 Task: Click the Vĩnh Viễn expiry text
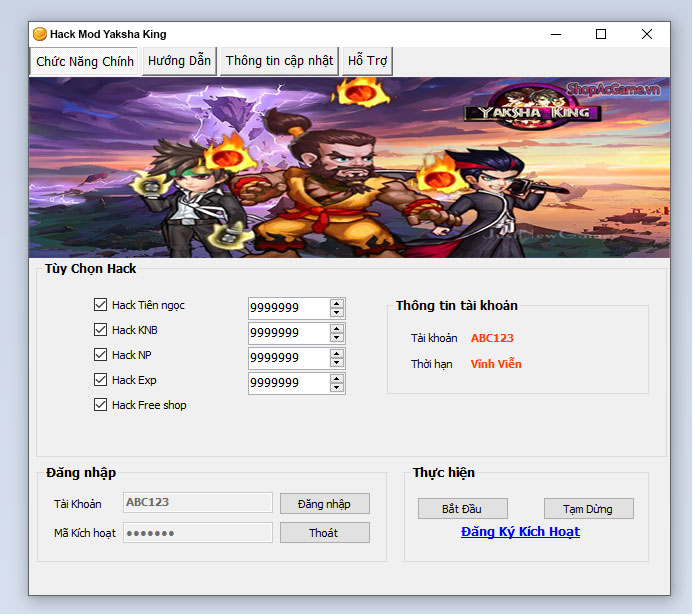pyautogui.click(x=496, y=364)
